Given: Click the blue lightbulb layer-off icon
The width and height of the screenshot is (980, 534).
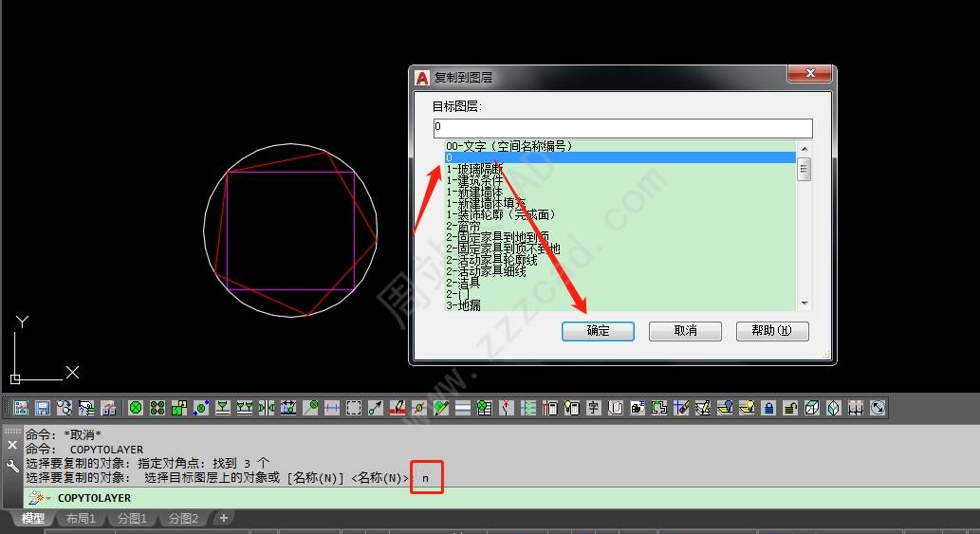Looking at the screenshot, I should pyautogui.click(x=725, y=408).
